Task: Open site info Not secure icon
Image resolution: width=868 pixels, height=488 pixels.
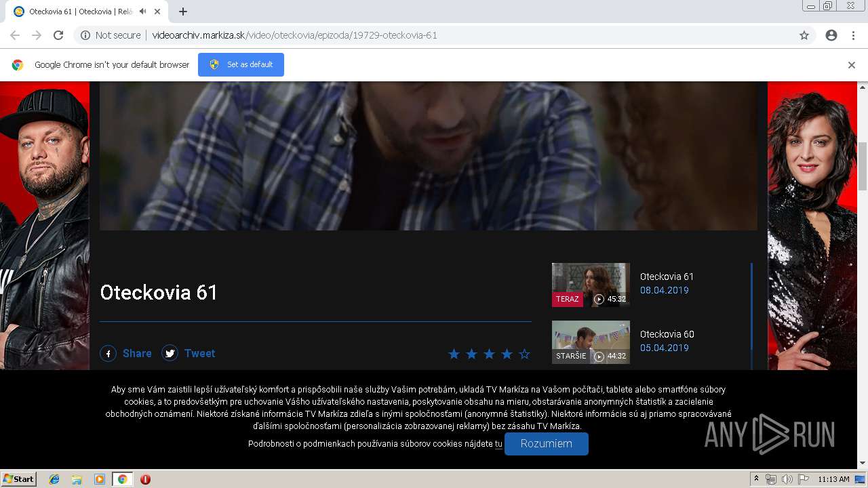Action: pos(85,35)
